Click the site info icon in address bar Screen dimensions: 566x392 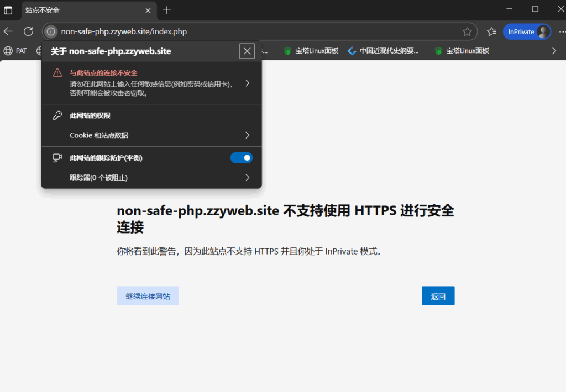(x=51, y=31)
